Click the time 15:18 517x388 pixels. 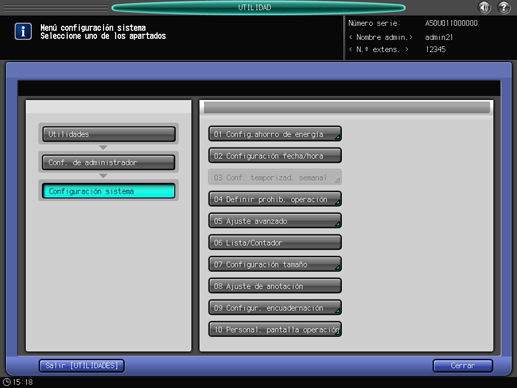(x=23, y=382)
